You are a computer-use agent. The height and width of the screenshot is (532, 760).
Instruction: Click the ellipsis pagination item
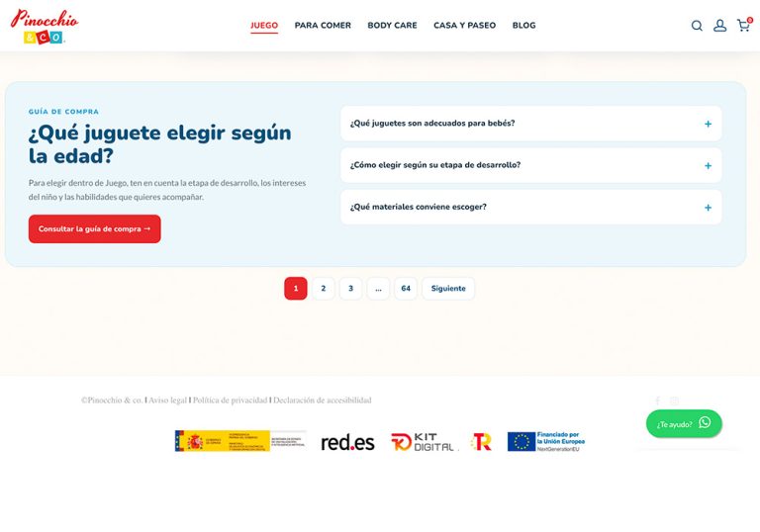(379, 289)
